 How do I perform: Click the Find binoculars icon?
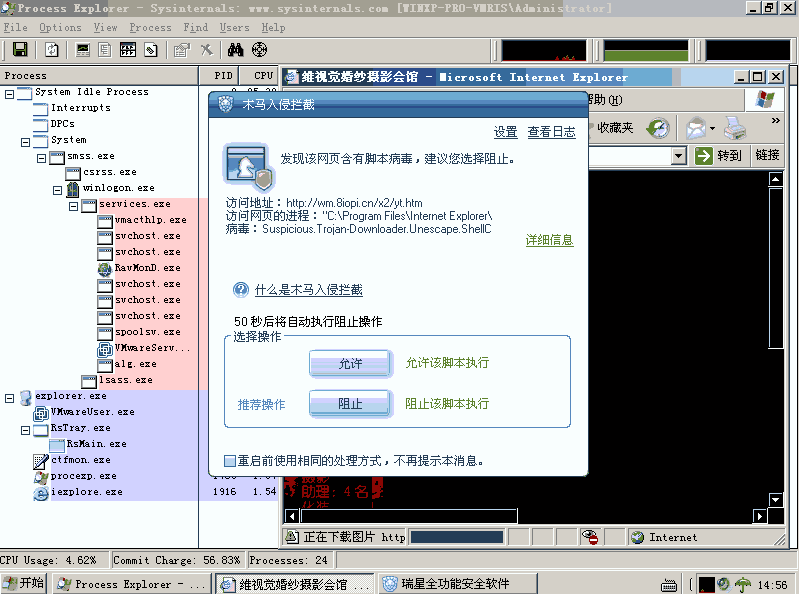click(x=235, y=49)
